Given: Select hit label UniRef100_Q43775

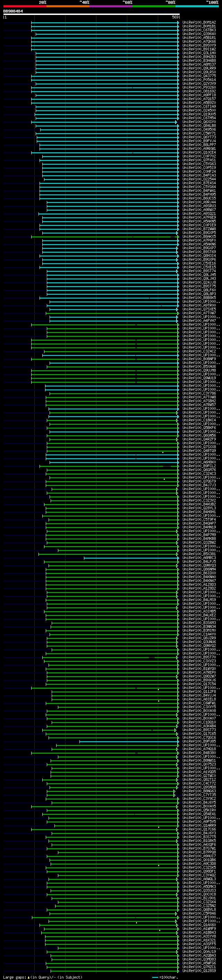Looking at the screenshot, I should 199,76.
